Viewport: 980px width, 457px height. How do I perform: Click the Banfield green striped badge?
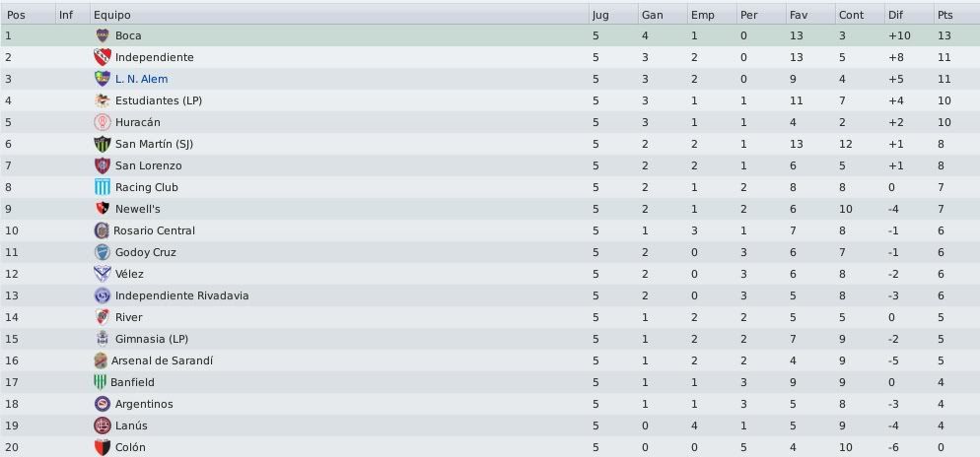click(x=100, y=382)
